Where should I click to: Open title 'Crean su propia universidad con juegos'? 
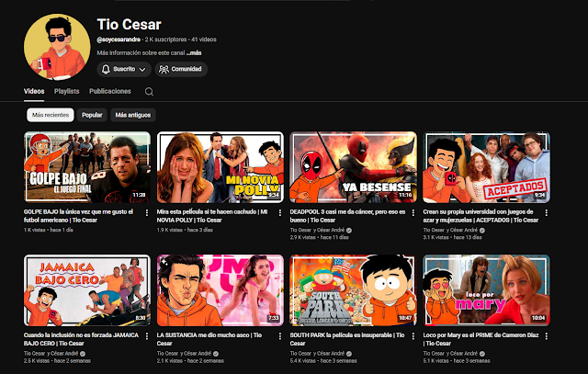481,216
